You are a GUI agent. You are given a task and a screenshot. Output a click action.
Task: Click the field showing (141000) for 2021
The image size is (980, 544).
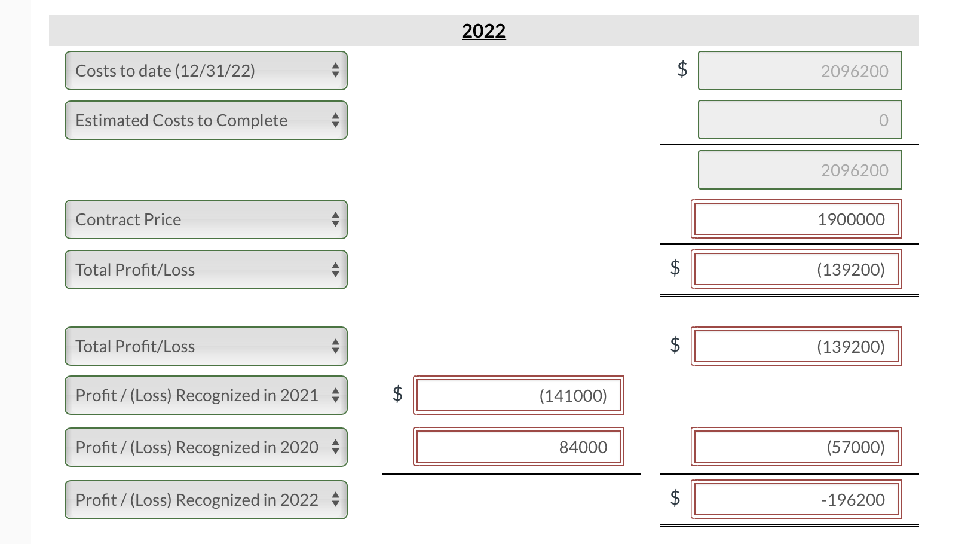coord(518,395)
